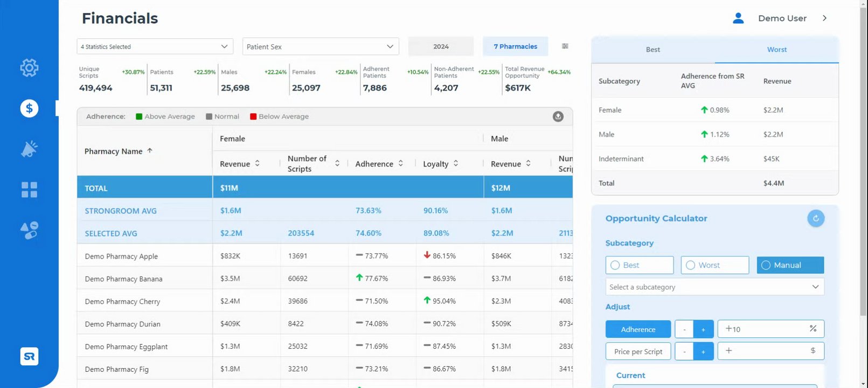Open the Select a subcategory dropdown
The height and width of the screenshot is (388, 868).
tap(715, 287)
